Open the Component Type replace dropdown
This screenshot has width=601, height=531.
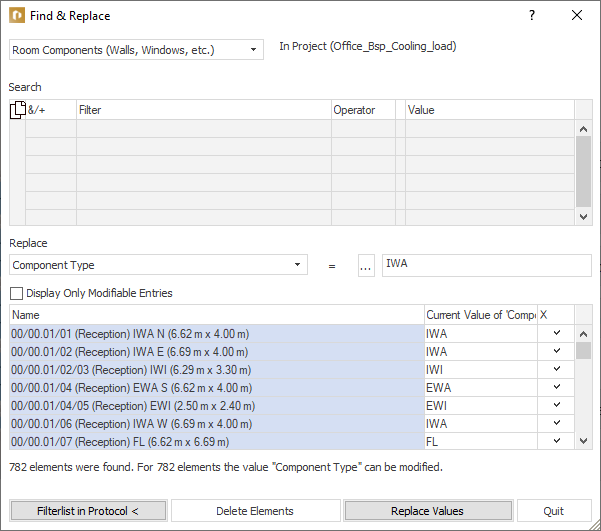pos(158,265)
